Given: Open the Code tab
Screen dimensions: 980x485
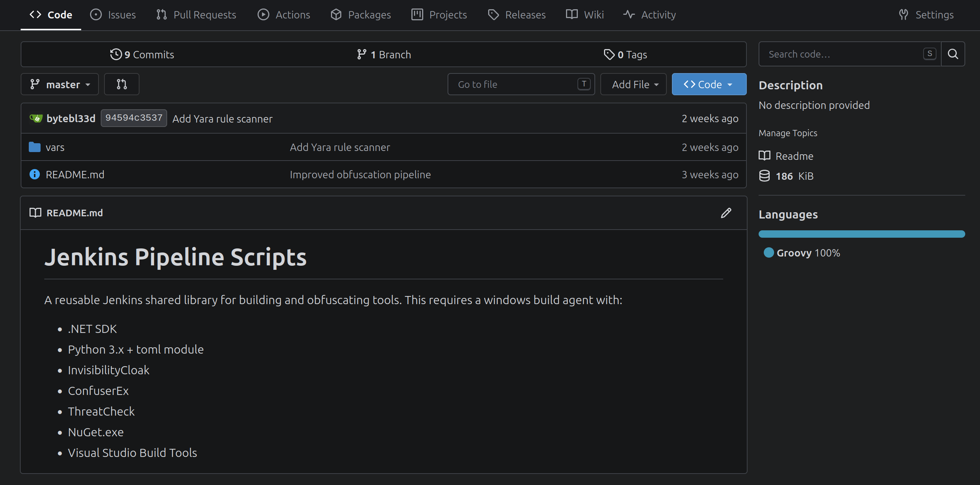Looking at the screenshot, I should pyautogui.click(x=51, y=15).
